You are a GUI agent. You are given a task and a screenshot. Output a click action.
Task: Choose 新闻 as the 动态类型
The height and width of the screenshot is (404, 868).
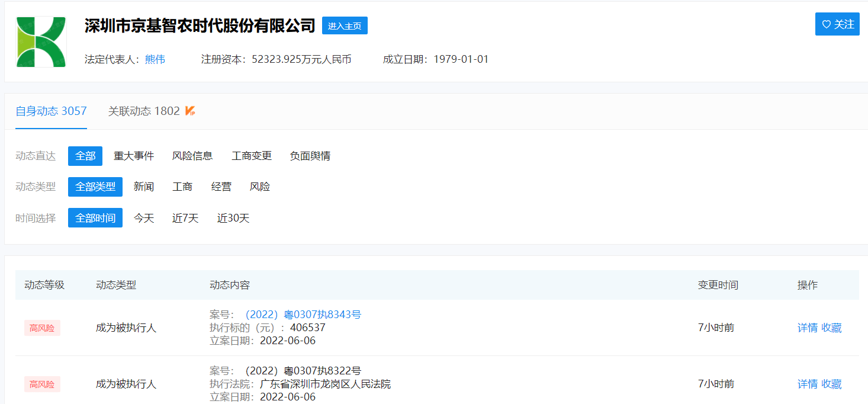144,187
